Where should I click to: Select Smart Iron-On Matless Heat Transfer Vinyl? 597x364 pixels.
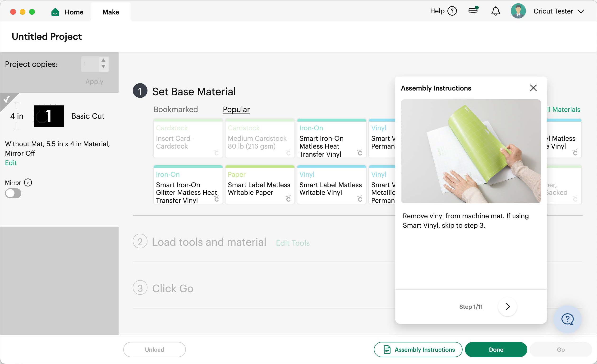click(x=331, y=139)
